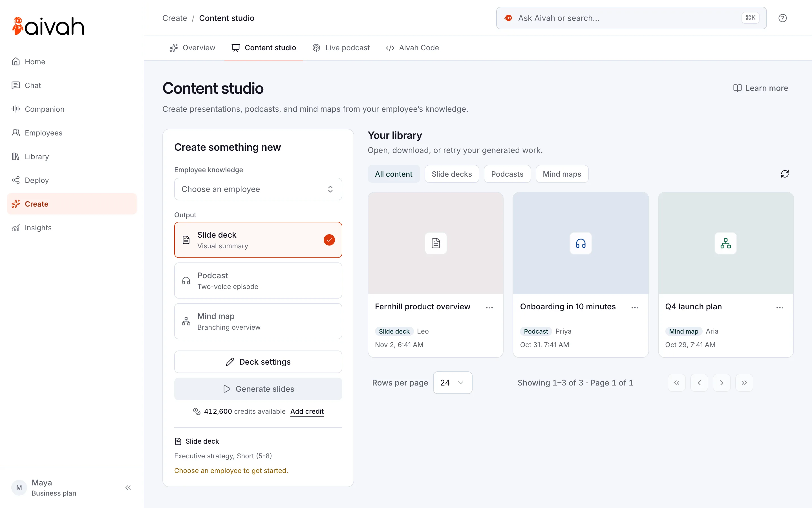Open the Choose an employee dropdown
Screen dimensions: 812x508
258,189
